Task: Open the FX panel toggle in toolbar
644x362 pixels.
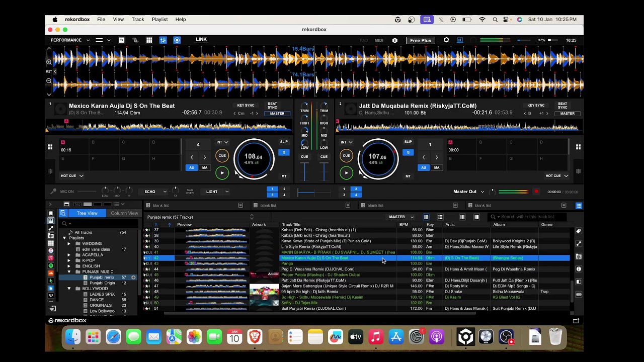Action: [x=122, y=40]
